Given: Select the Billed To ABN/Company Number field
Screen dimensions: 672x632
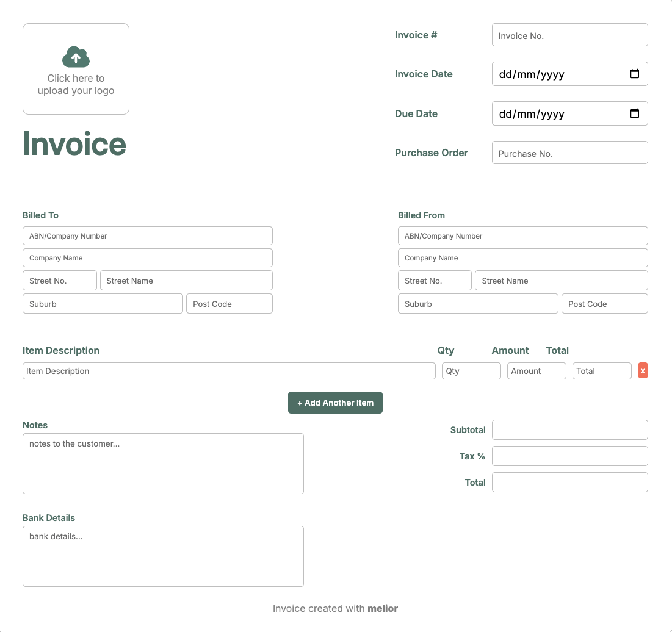Looking at the screenshot, I should [x=147, y=236].
